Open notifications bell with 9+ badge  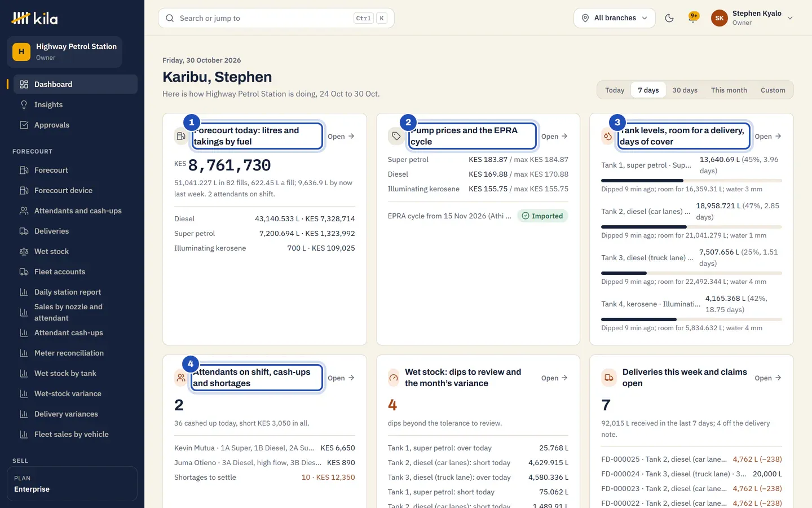[693, 18]
